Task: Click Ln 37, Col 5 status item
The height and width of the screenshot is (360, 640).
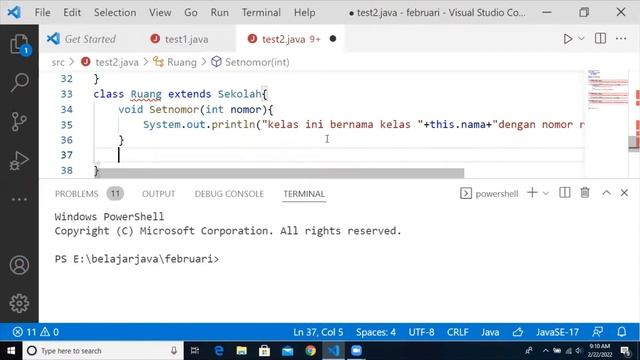Action: pos(318,332)
